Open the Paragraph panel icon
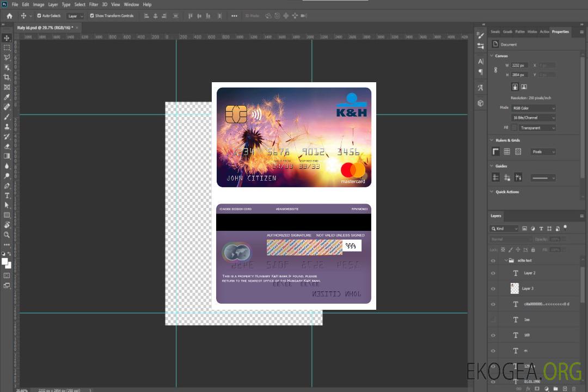This screenshot has height=392, width=588. click(x=480, y=72)
